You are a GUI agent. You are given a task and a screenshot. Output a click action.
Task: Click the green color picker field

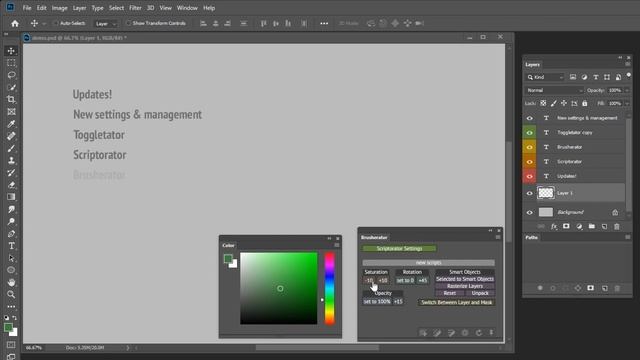coord(279,288)
